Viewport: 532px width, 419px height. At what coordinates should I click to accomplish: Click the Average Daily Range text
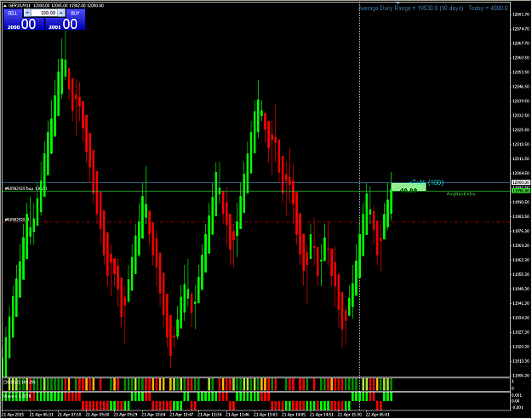[411, 9]
